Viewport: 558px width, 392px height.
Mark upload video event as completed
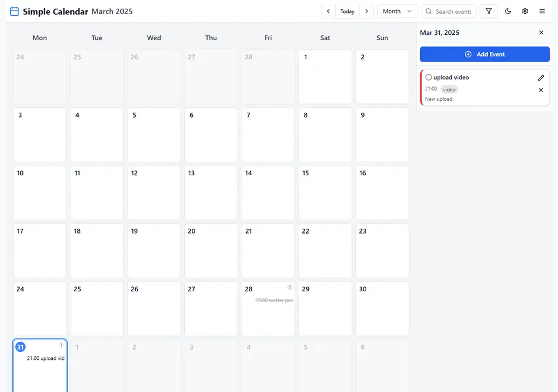click(428, 77)
